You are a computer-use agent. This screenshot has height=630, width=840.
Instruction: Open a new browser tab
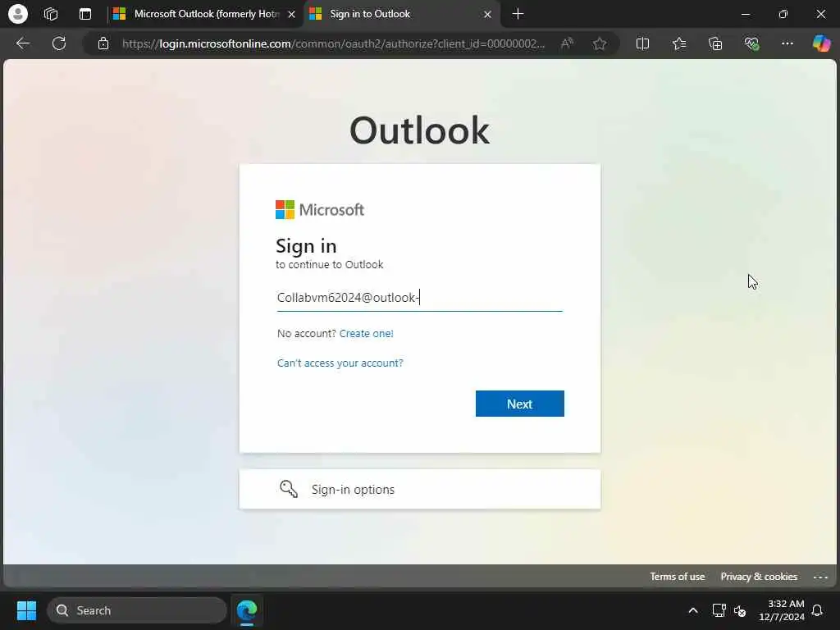pos(518,14)
